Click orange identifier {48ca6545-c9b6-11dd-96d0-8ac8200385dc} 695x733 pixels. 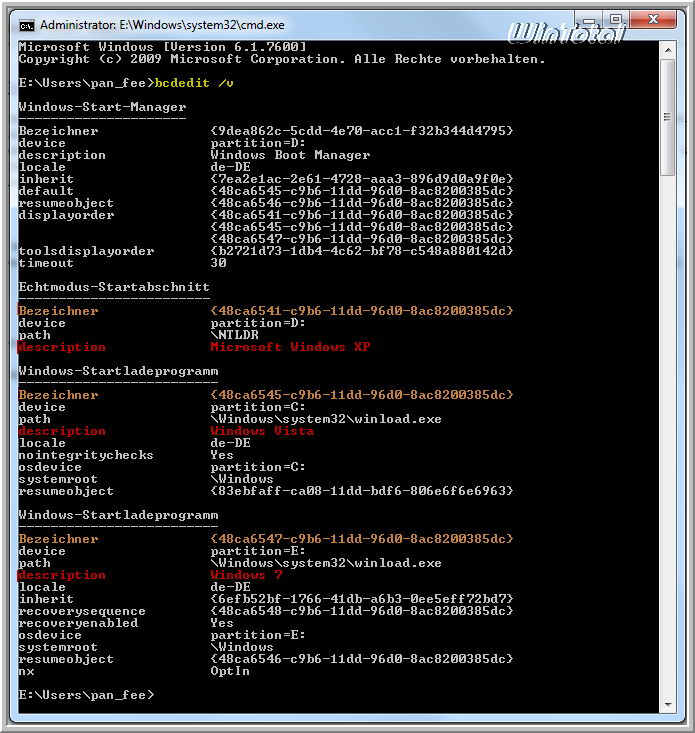362,395
